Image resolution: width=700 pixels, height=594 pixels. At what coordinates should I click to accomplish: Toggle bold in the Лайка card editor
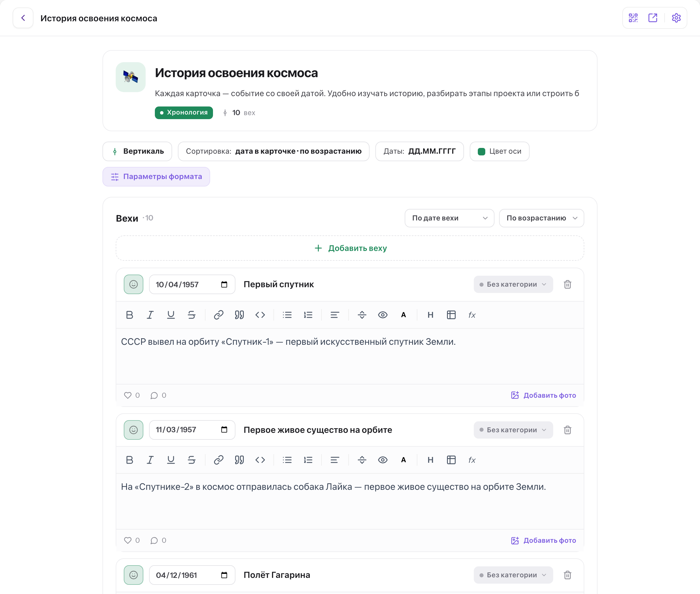[x=129, y=460]
